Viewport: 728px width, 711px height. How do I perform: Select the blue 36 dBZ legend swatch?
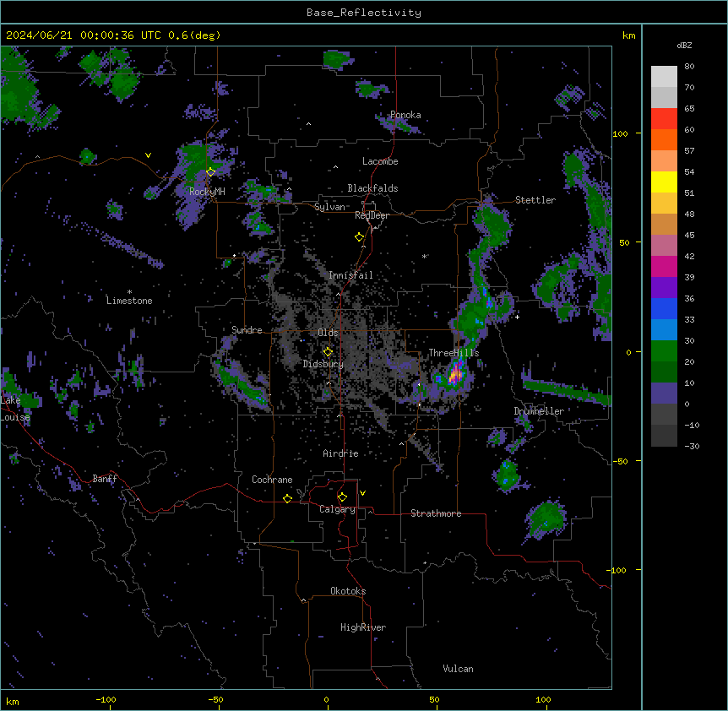pyautogui.click(x=664, y=308)
